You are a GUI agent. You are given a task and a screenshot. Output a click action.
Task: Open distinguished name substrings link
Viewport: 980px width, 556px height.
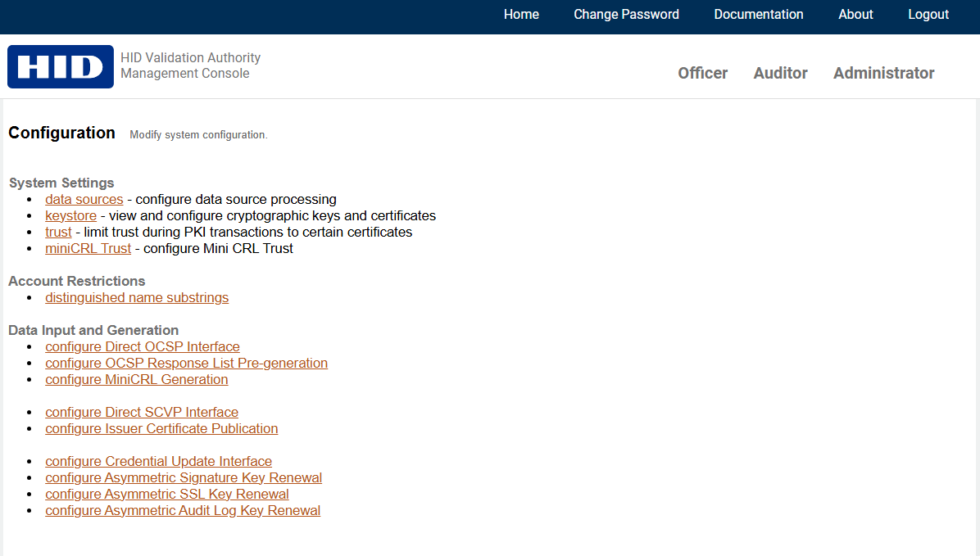pyautogui.click(x=137, y=298)
